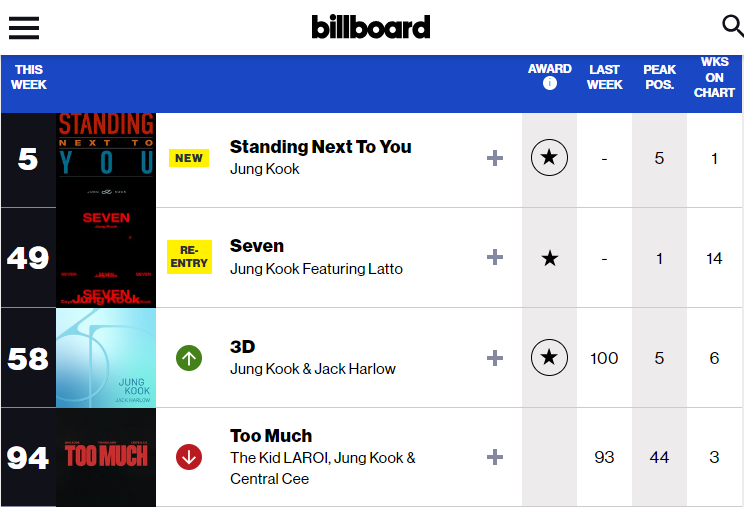
Task: Click the Too Much cover thumbnail
Action: (x=106, y=457)
